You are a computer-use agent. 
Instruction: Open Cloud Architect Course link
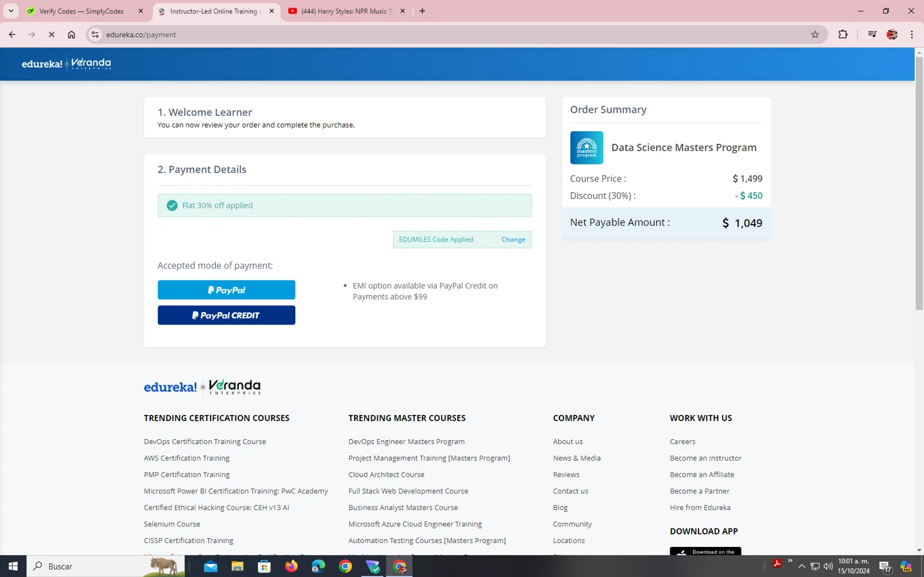(386, 475)
